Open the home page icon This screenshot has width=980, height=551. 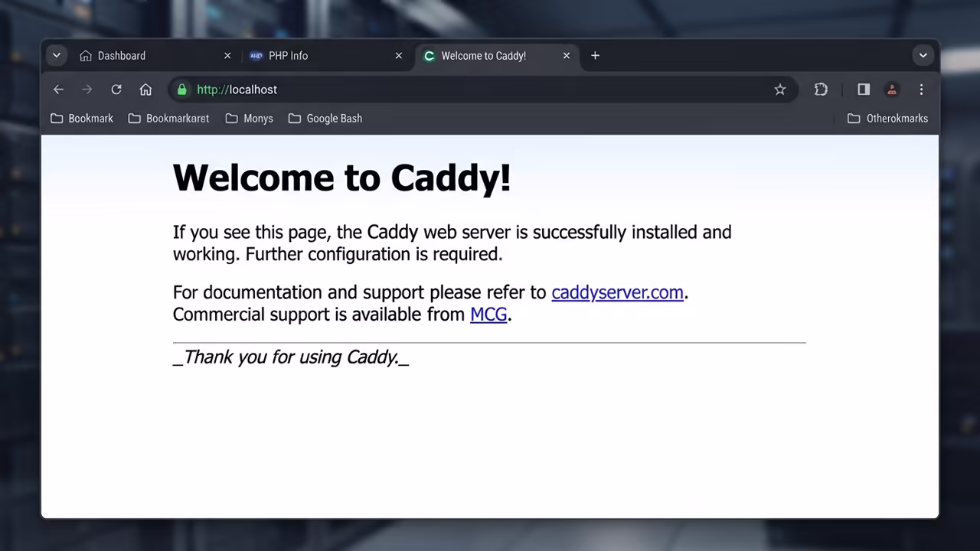coord(145,90)
